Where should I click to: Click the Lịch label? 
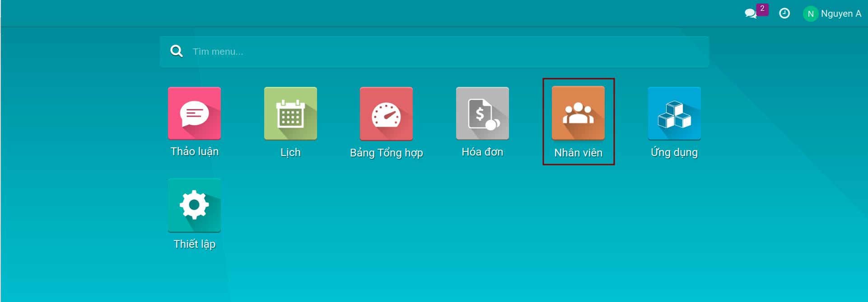tap(290, 152)
